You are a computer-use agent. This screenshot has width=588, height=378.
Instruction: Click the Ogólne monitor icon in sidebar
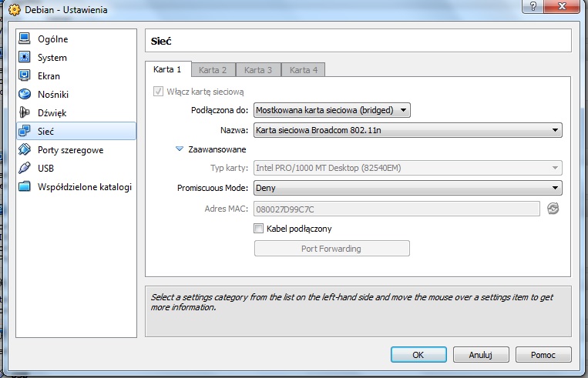25,39
